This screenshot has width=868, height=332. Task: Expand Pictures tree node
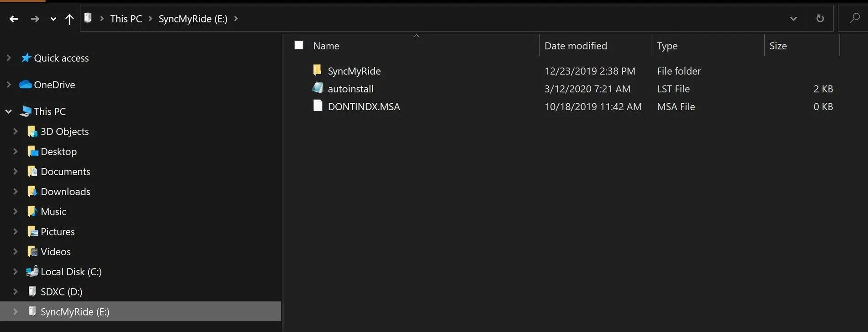(15, 232)
